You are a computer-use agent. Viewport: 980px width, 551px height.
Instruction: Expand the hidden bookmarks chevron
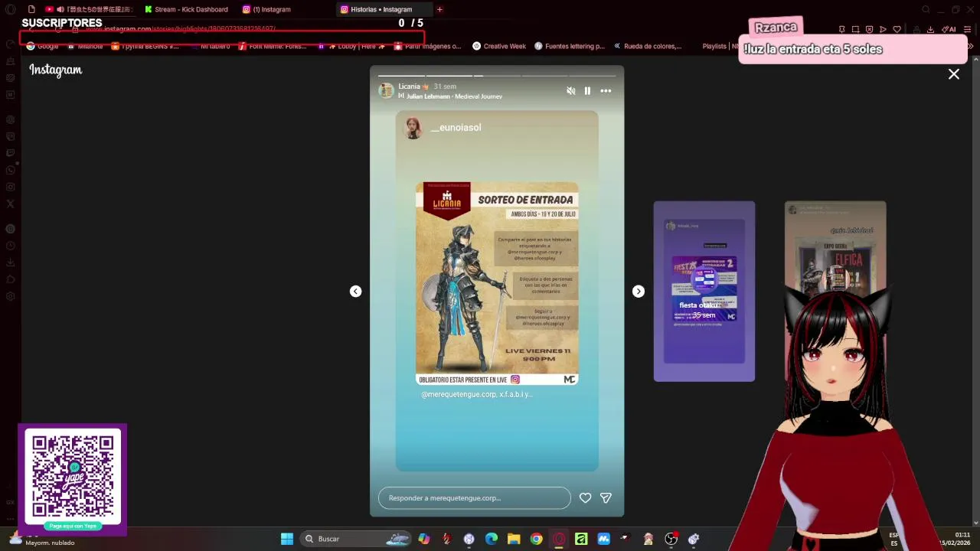point(971,47)
